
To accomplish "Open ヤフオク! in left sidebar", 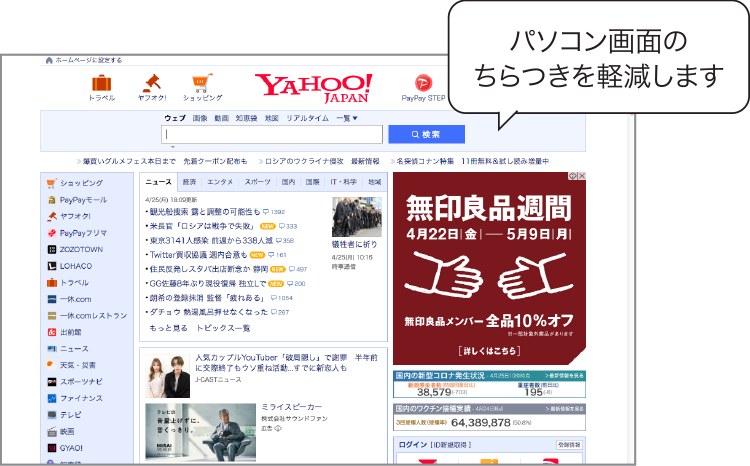I will [75, 216].
